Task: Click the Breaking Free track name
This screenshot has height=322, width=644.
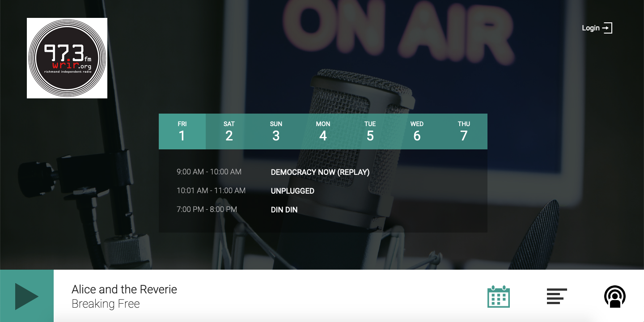Action: click(106, 304)
